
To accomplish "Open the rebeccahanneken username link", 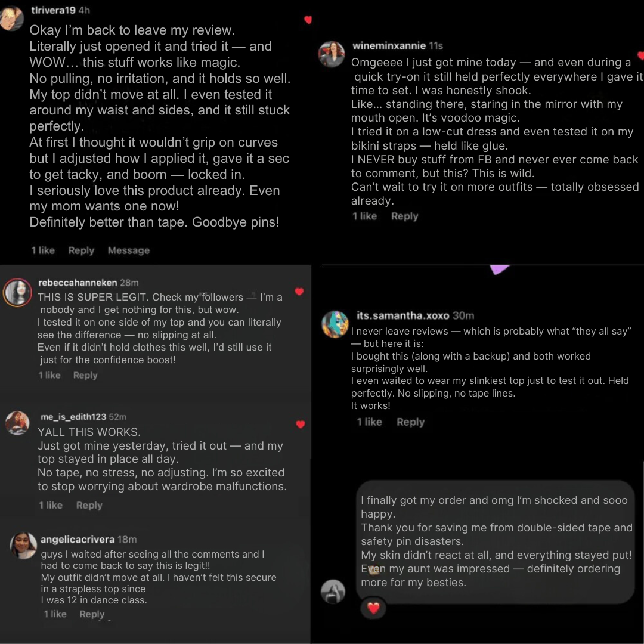I will coord(78,283).
